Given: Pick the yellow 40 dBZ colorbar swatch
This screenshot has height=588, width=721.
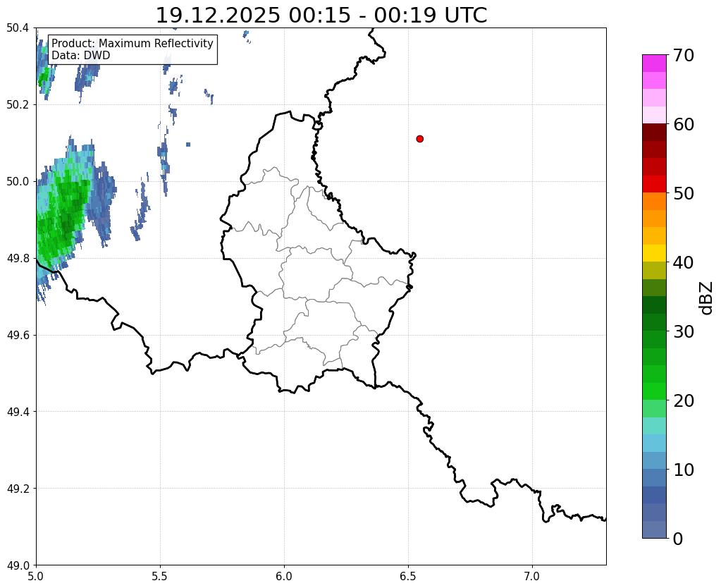Looking at the screenshot, I should 654,253.
